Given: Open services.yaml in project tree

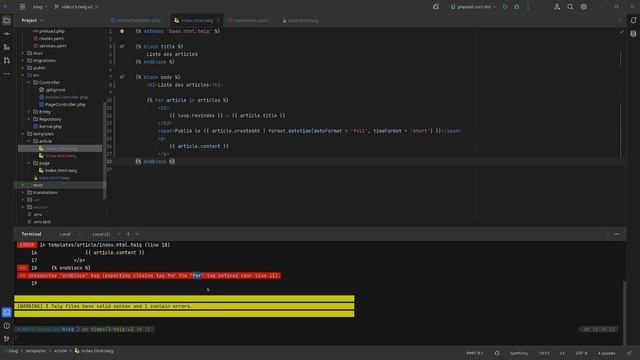Looking at the screenshot, I should pos(50,46).
